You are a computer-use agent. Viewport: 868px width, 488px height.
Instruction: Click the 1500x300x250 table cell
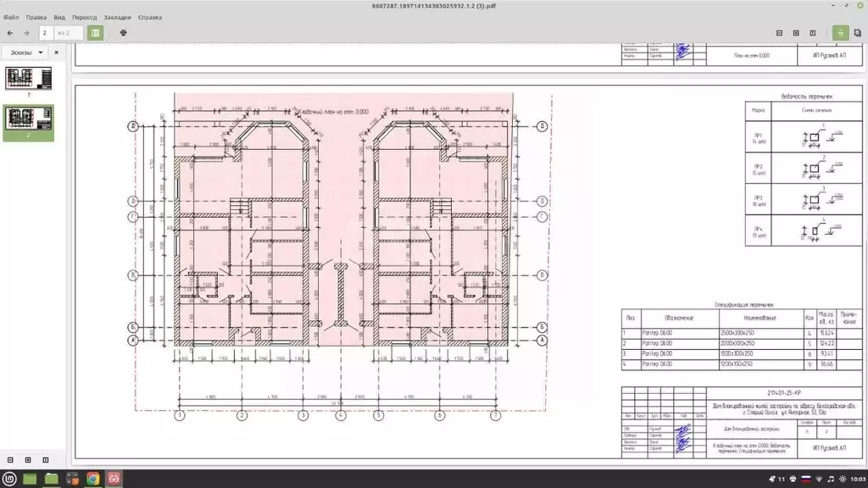(761, 353)
